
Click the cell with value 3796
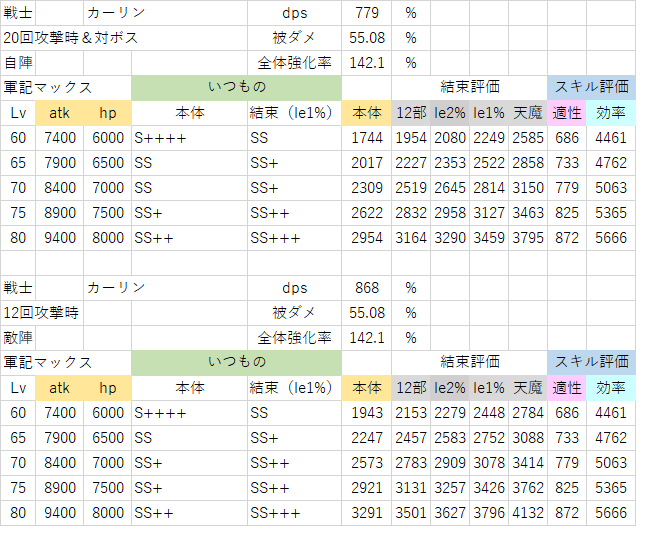[x=489, y=513]
